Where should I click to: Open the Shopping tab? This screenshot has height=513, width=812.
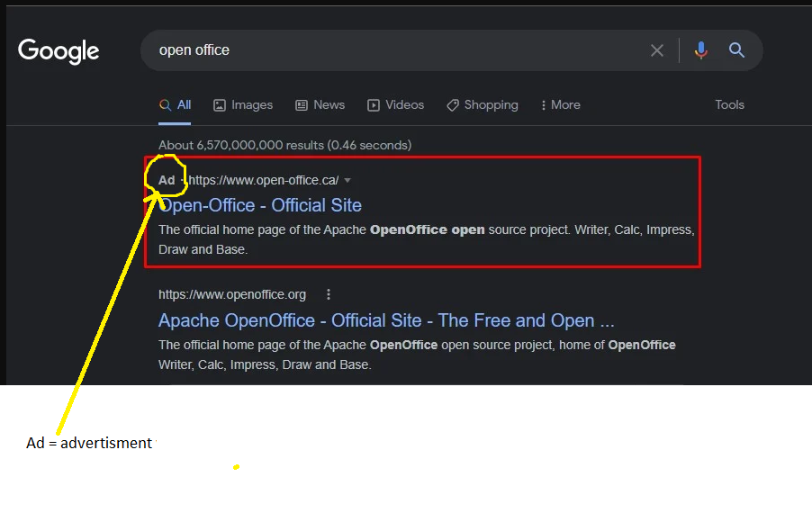coord(483,105)
